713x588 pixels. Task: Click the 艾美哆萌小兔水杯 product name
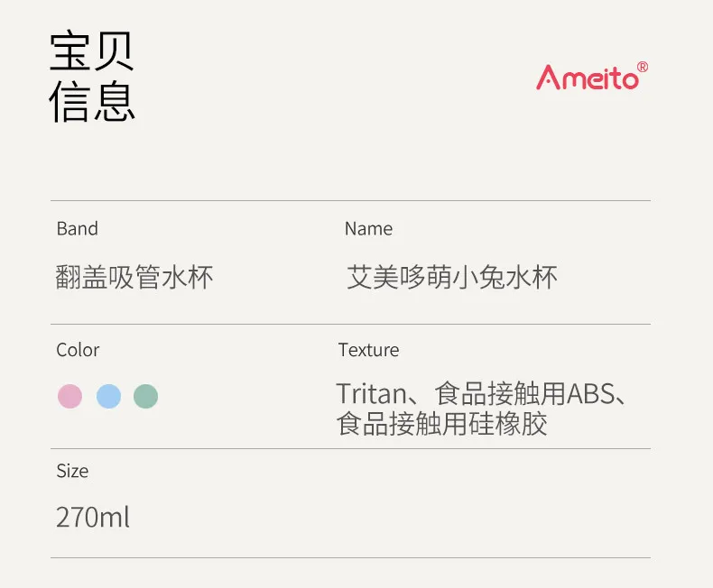pos(452,277)
